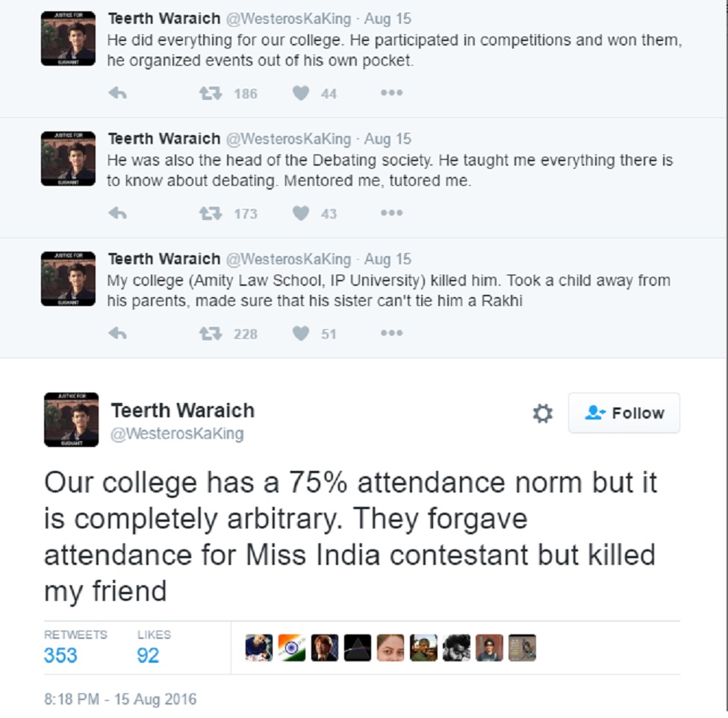Open more options on the Amity Law School tweet
Image resolution: width=728 pixels, height=718 pixels.
coord(391,333)
